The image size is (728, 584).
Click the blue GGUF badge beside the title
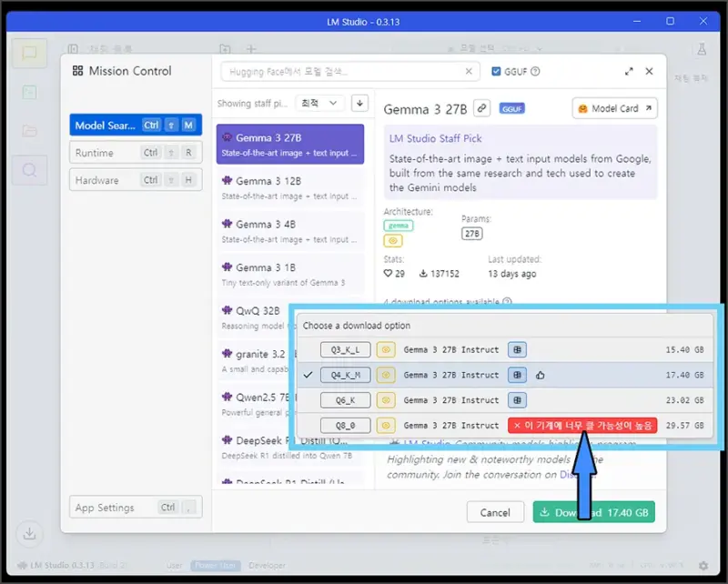[511, 108]
